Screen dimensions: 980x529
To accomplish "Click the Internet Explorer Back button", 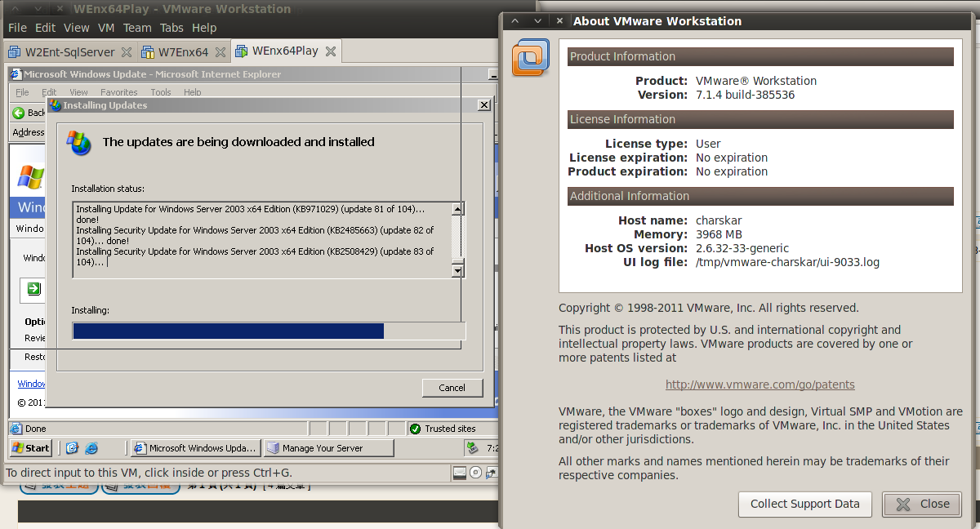I will [x=29, y=113].
